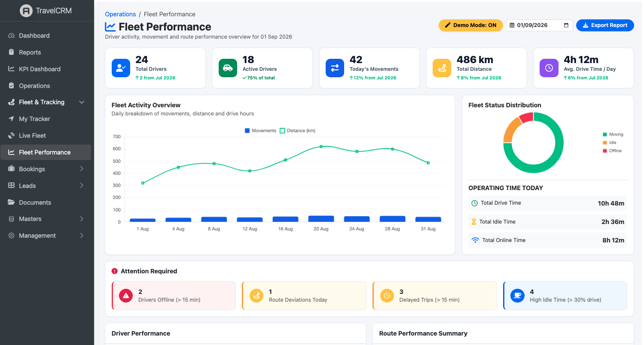Viewport: 644px width, 345px height.
Task: Click the "10h 48m" drive time value
Action: point(611,203)
